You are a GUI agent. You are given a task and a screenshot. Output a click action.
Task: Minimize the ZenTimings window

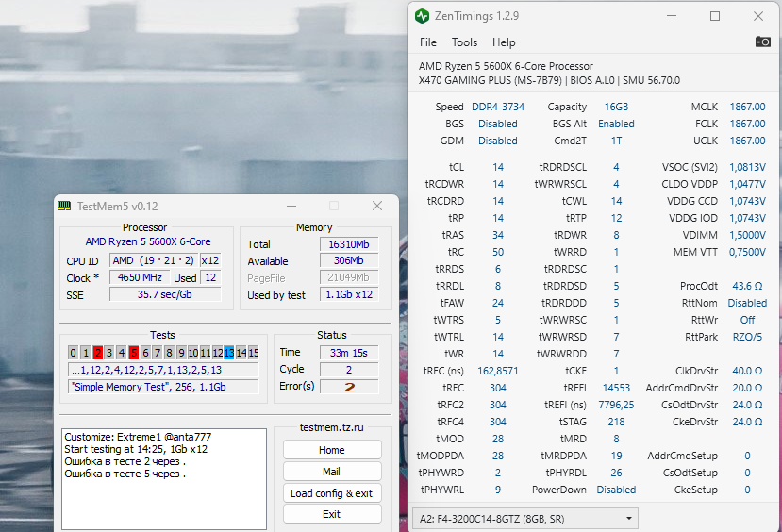[672, 16]
